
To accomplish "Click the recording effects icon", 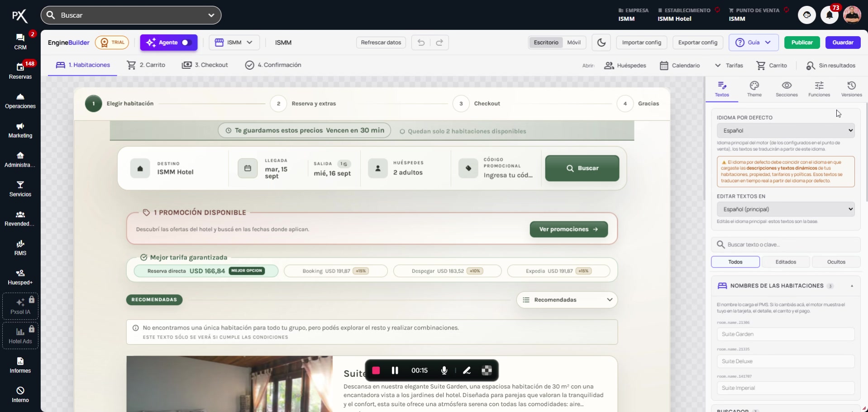I will pyautogui.click(x=486, y=370).
